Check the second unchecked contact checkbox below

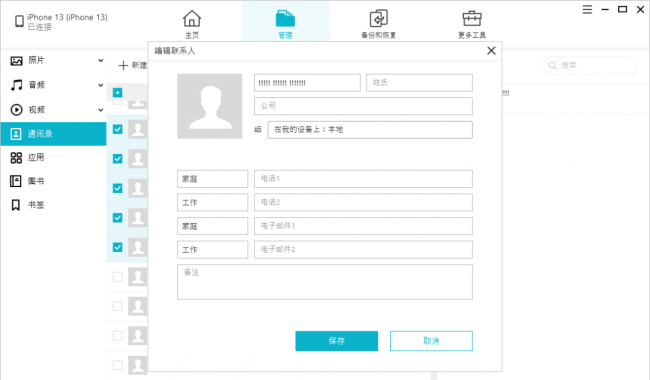[118, 306]
